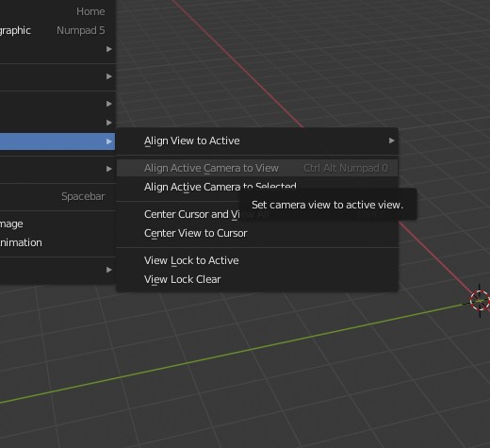
Task: Open the Align View to Active submenu
Action: point(257,141)
